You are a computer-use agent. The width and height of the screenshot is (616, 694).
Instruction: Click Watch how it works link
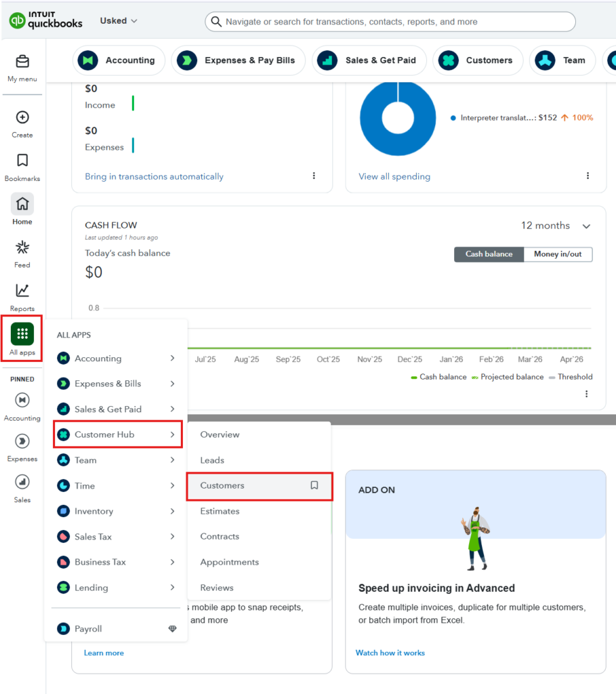click(390, 653)
